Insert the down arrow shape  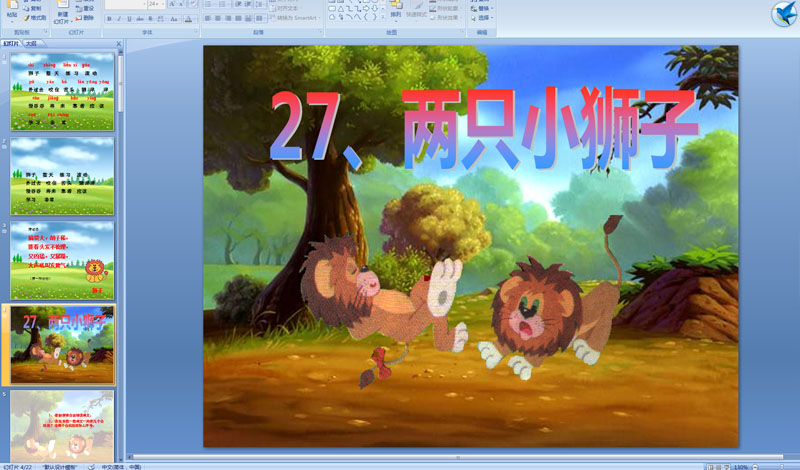pos(374,8)
